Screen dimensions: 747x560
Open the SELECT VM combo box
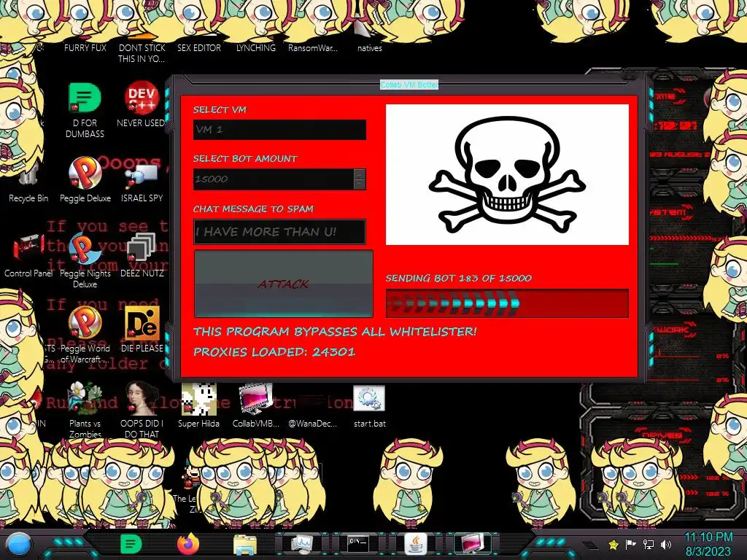[279, 130]
